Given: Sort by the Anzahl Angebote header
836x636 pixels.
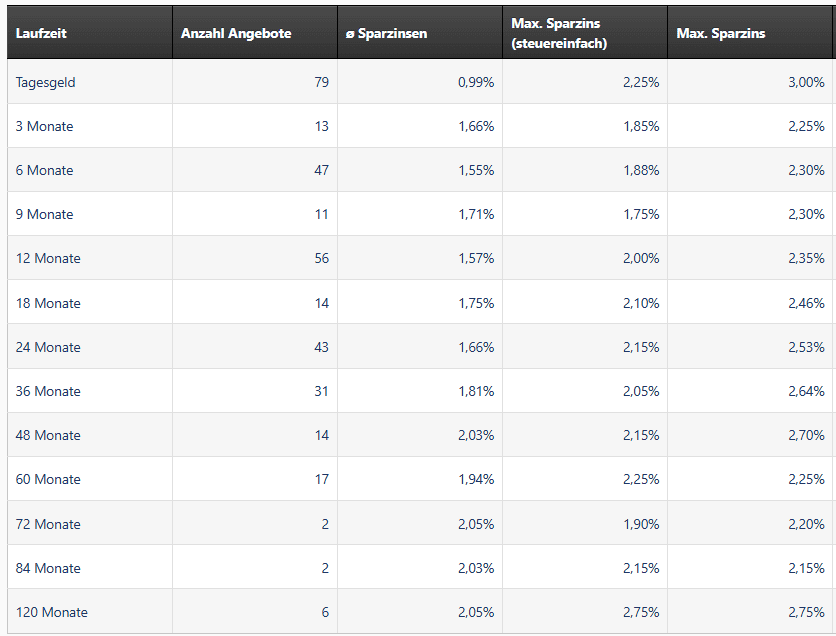Looking at the screenshot, I should pos(236,33).
